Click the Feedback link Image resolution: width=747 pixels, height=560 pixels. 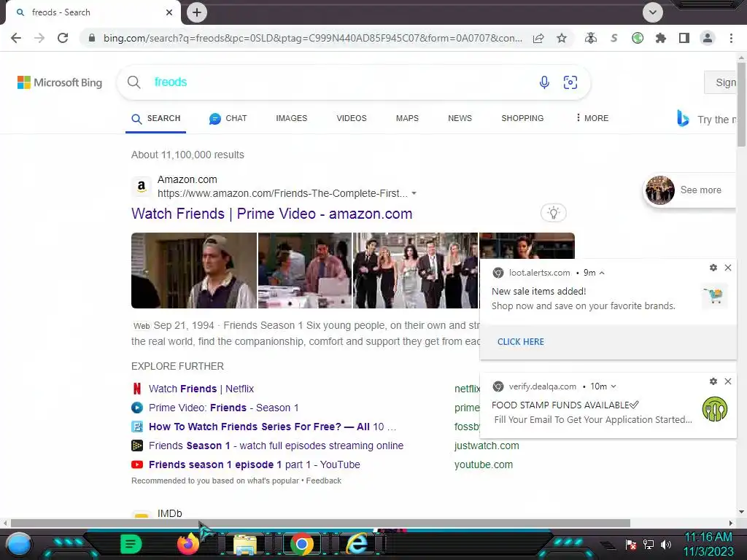(323, 481)
